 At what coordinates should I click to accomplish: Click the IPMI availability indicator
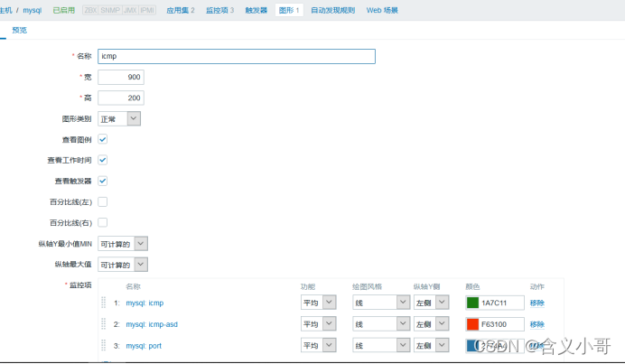point(147,10)
